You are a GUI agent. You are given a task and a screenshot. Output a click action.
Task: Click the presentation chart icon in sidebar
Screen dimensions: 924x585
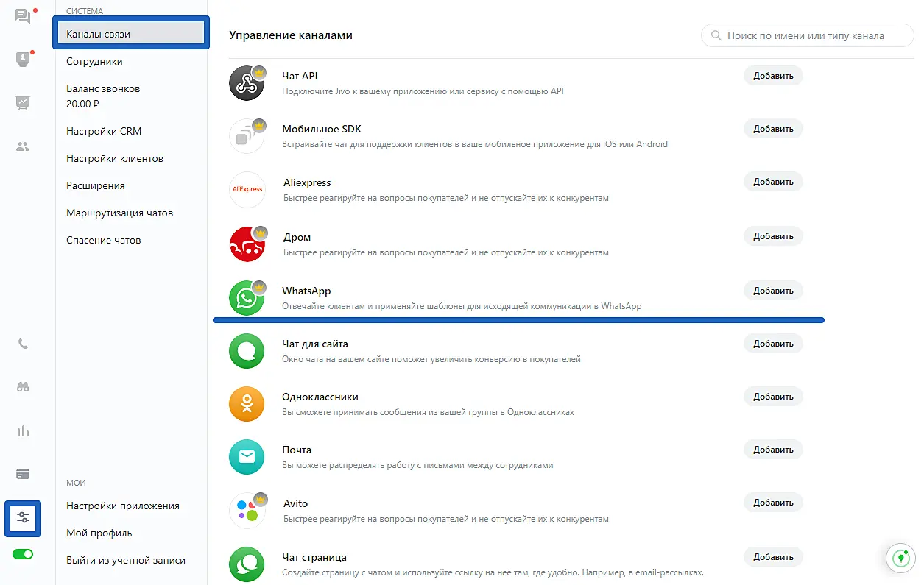24,102
